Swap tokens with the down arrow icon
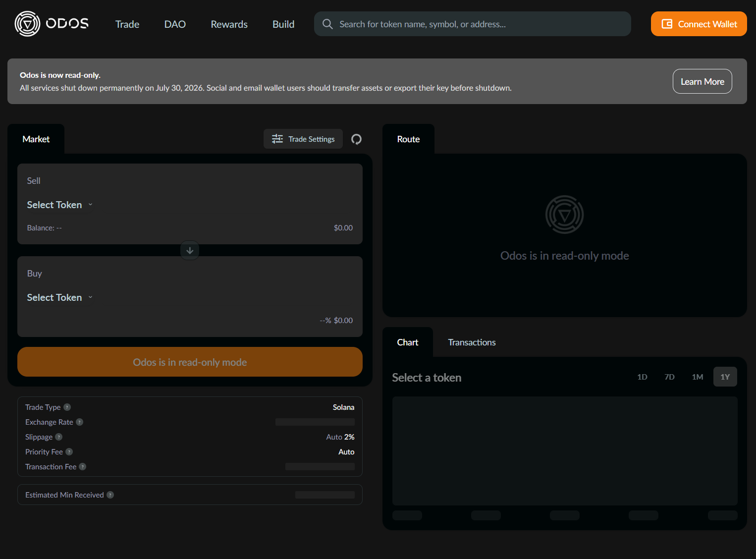 pyautogui.click(x=190, y=250)
